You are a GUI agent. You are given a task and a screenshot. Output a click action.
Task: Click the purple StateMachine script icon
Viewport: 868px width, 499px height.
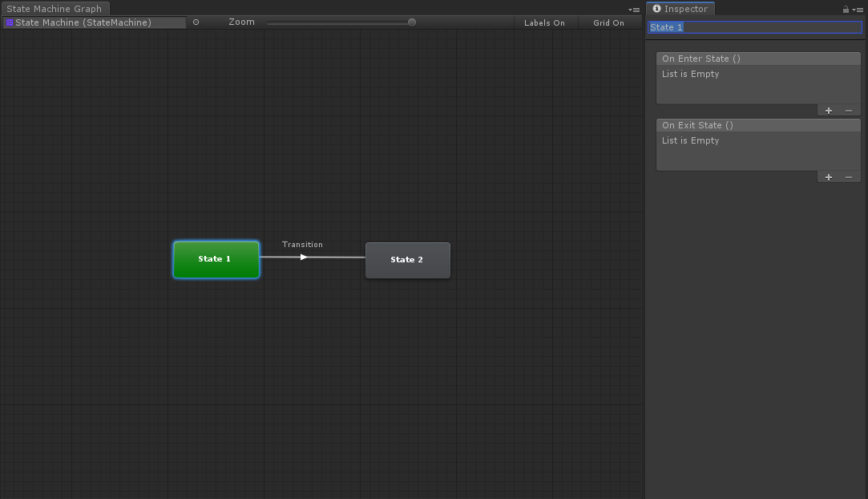(10, 22)
